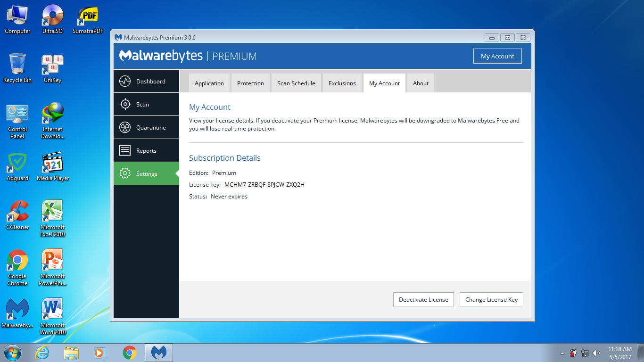Select the Google Chrome desktop shortcut
The image size is (644, 362).
click(x=17, y=268)
